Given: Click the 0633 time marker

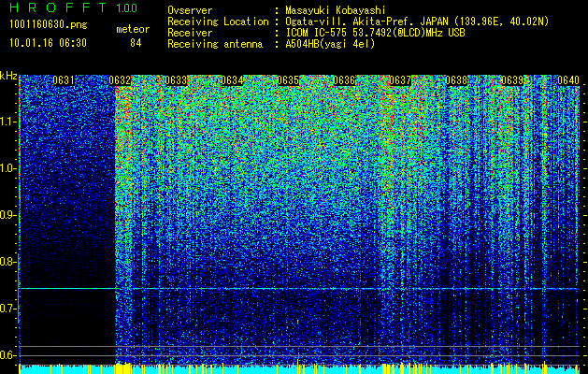Looking at the screenshot, I should pos(176,80).
